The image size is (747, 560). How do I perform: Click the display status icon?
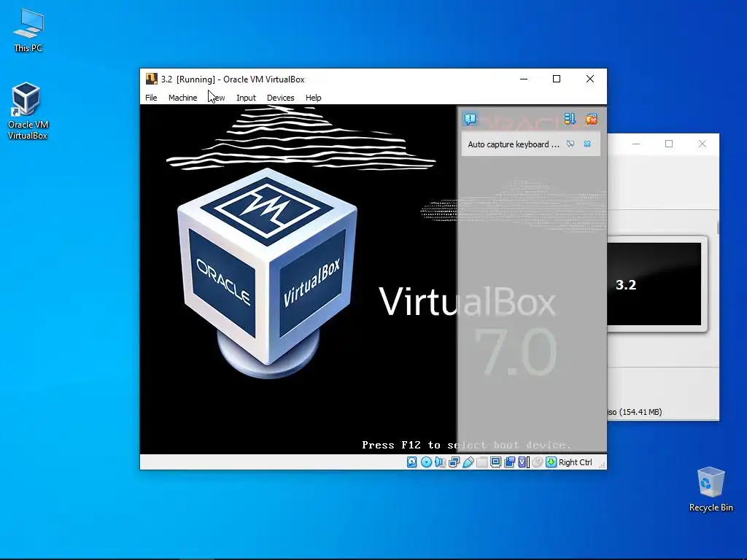(495, 462)
